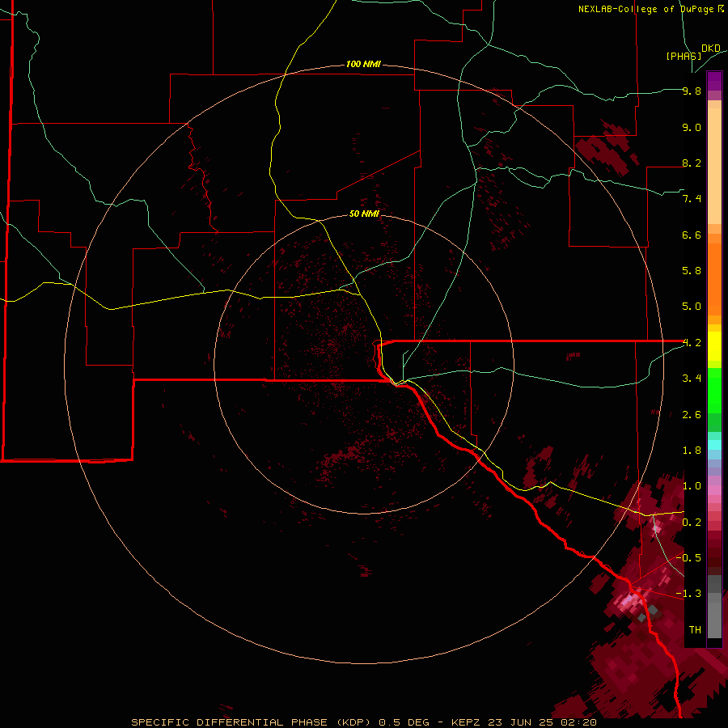728x728 pixels.
Task: Click the cyan segment of the color bar
Action: [x=714, y=445]
